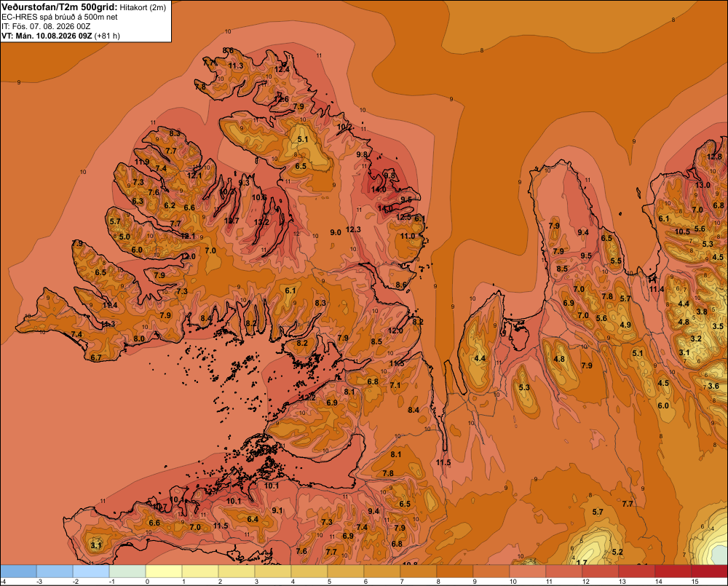Select the pale yellow 0 degree legend swatch
Screen dimensions: 728x586
[164, 571]
